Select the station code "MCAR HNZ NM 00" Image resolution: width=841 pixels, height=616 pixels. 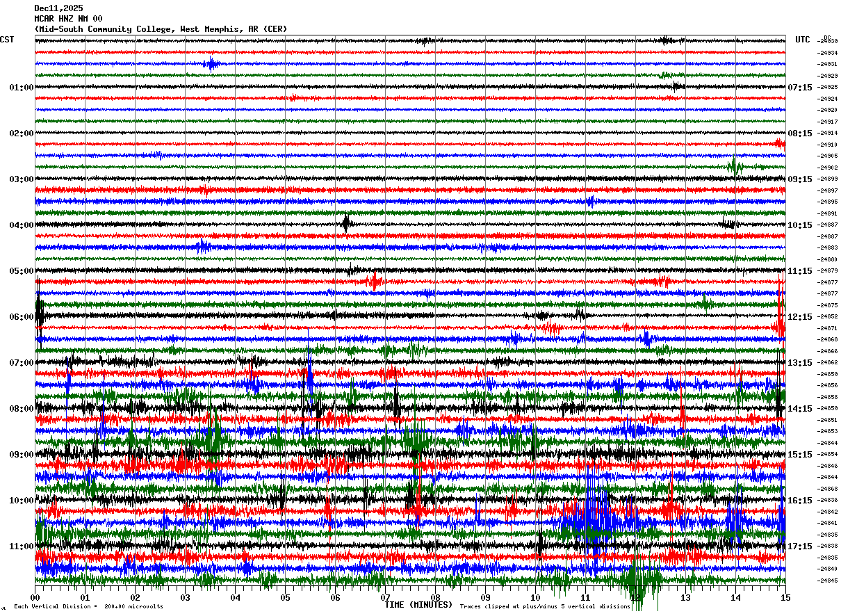pyautogui.click(x=68, y=19)
